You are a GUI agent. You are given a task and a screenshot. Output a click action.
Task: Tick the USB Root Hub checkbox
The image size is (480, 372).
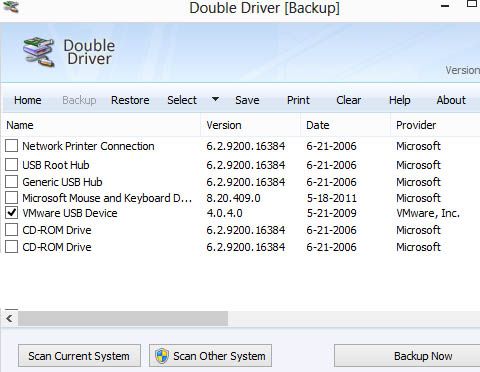(x=12, y=165)
